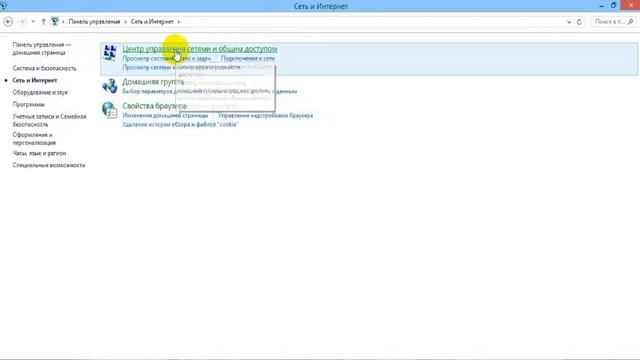Open recent locations dropdown arrow
The height and width of the screenshot is (360, 640).
click(x=33, y=22)
